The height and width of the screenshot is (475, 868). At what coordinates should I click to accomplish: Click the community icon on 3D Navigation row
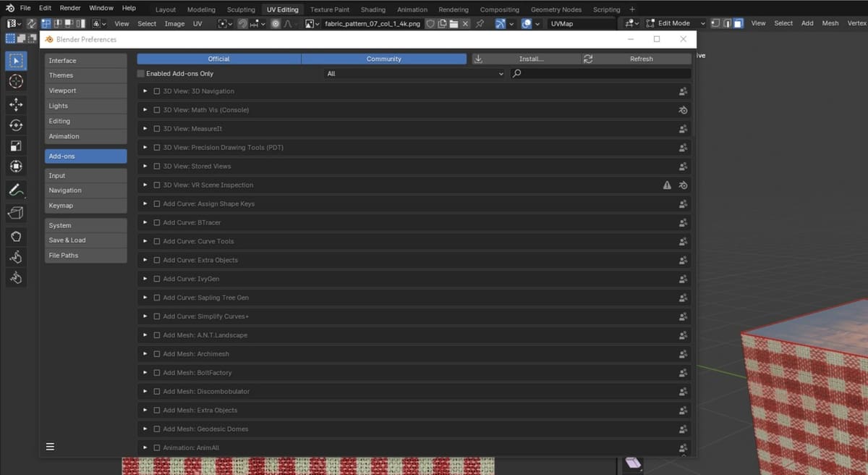[x=683, y=91]
